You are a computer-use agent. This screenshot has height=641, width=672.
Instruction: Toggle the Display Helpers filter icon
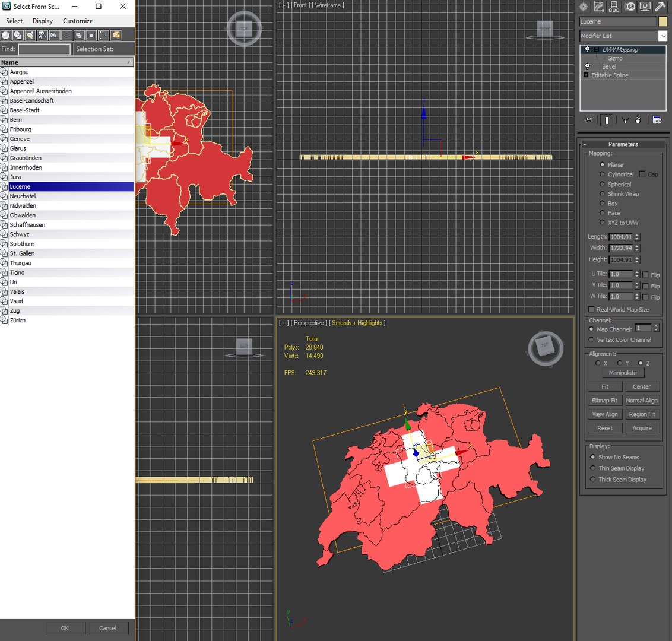[x=54, y=35]
